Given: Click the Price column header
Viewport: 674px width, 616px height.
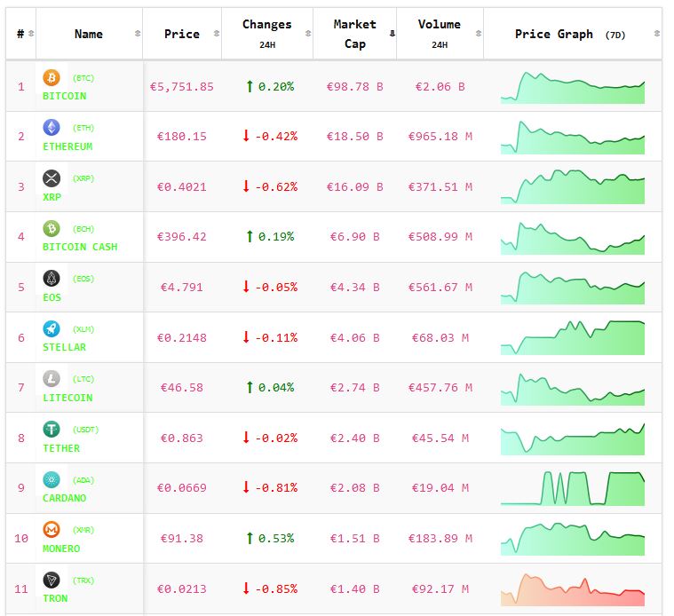Looking at the screenshot, I should tap(182, 34).
